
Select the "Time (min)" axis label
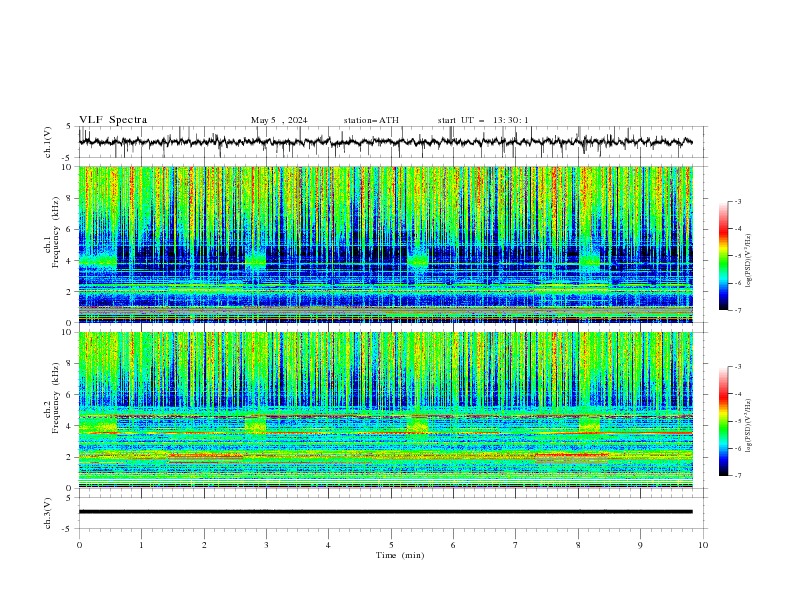coord(400,555)
